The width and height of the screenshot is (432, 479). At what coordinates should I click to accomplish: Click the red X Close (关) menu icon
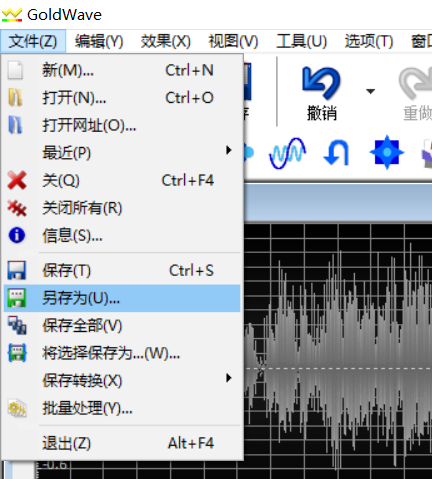[x=17, y=180]
